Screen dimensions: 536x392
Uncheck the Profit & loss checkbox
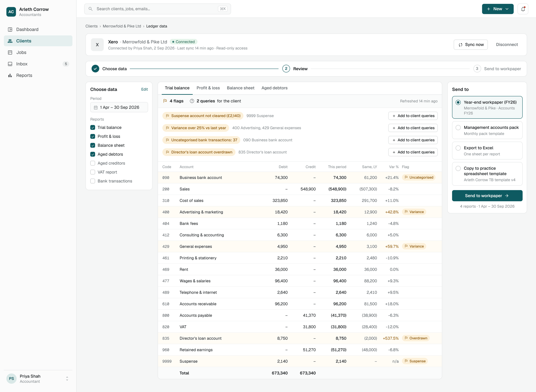[x=93, y=137]
